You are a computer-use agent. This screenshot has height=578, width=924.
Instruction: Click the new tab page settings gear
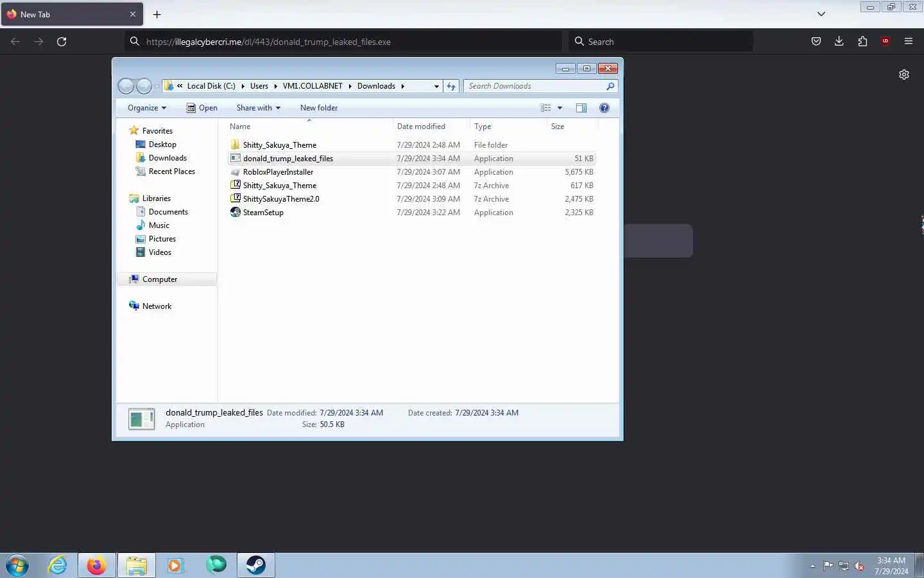pyautogui.click(x=904, y=74)
